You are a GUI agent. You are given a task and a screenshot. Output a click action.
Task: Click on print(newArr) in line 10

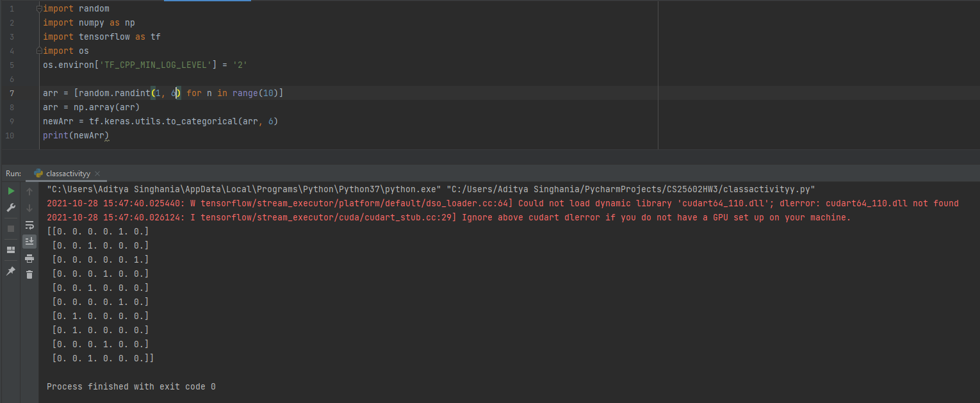76,135
